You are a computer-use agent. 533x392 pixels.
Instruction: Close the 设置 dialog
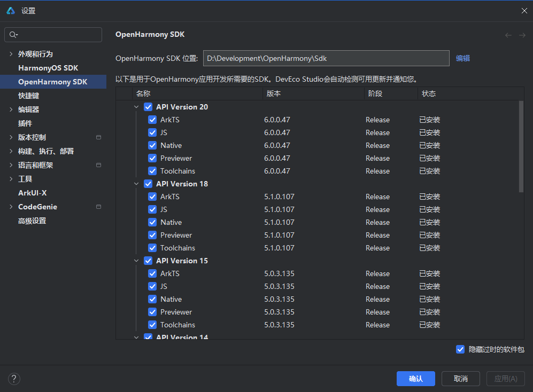click(x=524, y=11)
